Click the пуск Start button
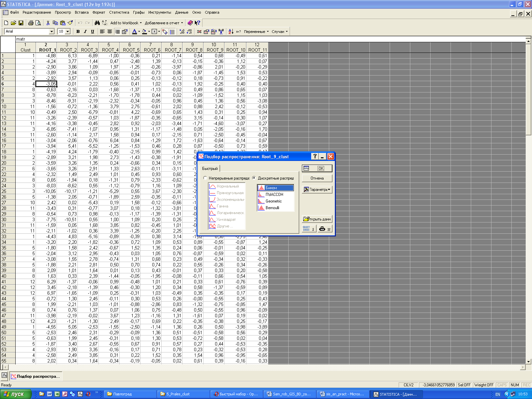The height and width of the screenshot is (399, 532). (x=16, y=394)
